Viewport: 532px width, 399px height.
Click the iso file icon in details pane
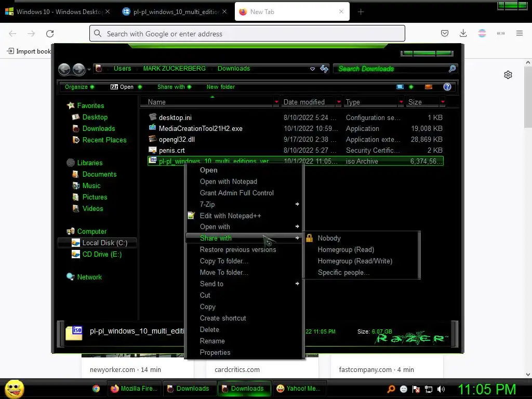[x=74, y=332]
